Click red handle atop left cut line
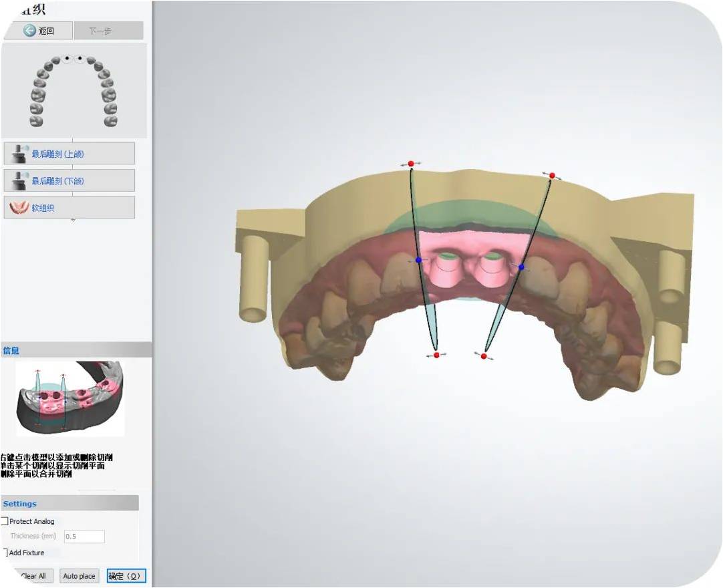Screen dimensions: 723x588 (x=411, y=164)
